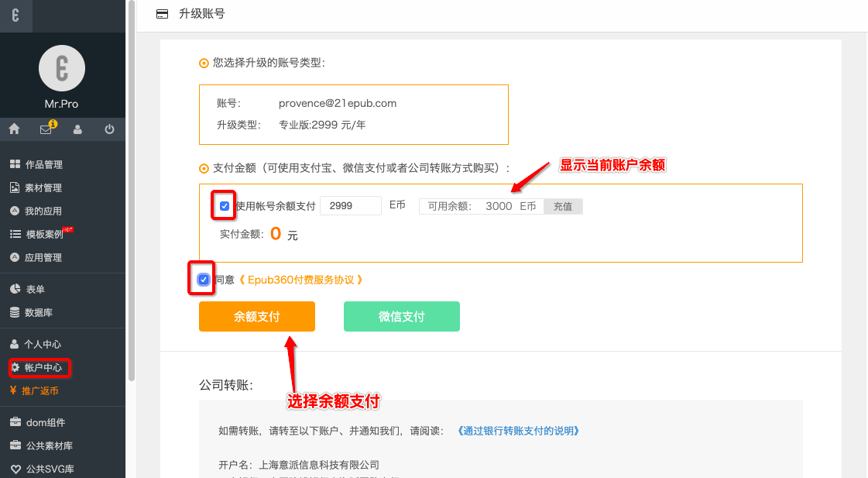This screenshot has width=868, height=478.
Task: Select 帐户中心 in the sidebar
Action: point(43,367)
